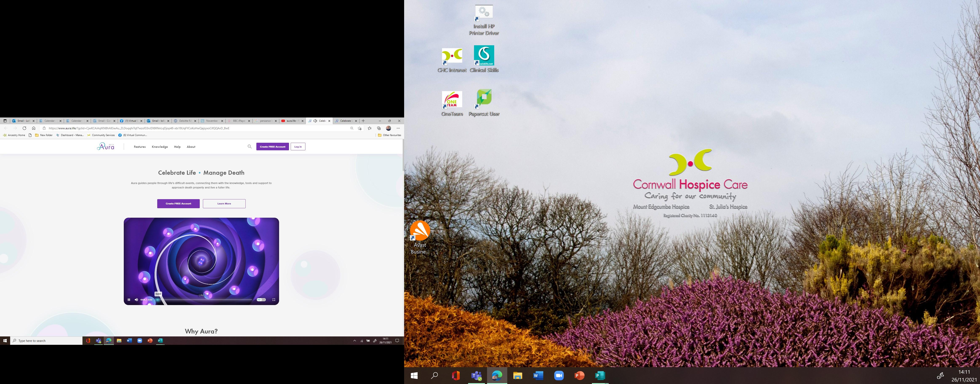Click the Learn More button
980x384 pixels.
pos(224,204)
